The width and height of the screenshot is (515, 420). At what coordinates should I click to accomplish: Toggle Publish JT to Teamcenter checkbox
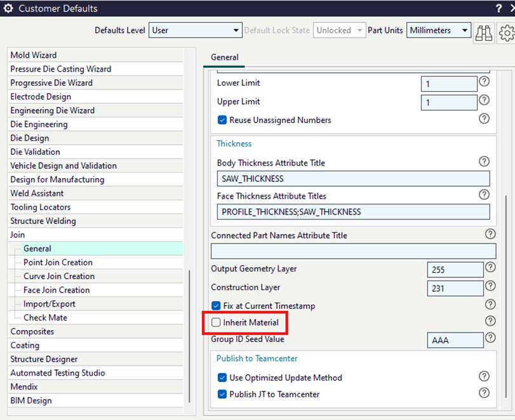pos(222,394)
